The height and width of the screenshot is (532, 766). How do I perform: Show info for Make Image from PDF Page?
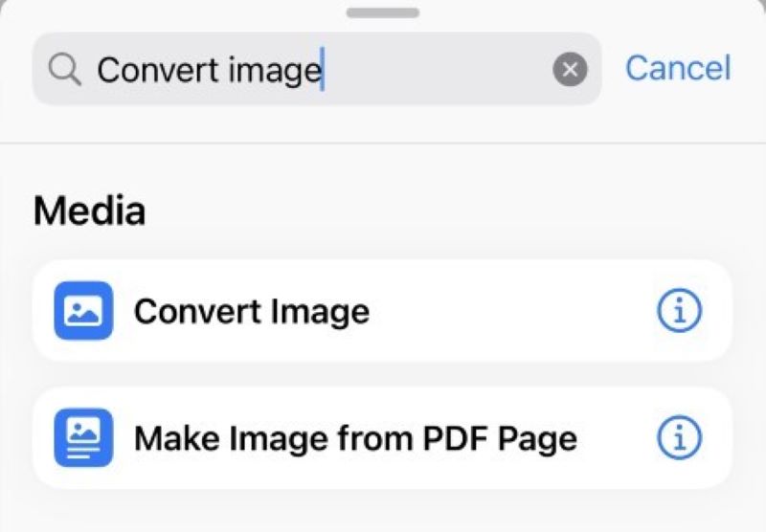(x=679, y=437)
